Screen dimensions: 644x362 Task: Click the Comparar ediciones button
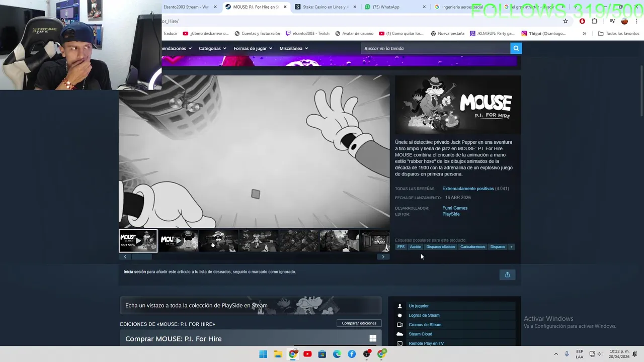pos(359,323)
